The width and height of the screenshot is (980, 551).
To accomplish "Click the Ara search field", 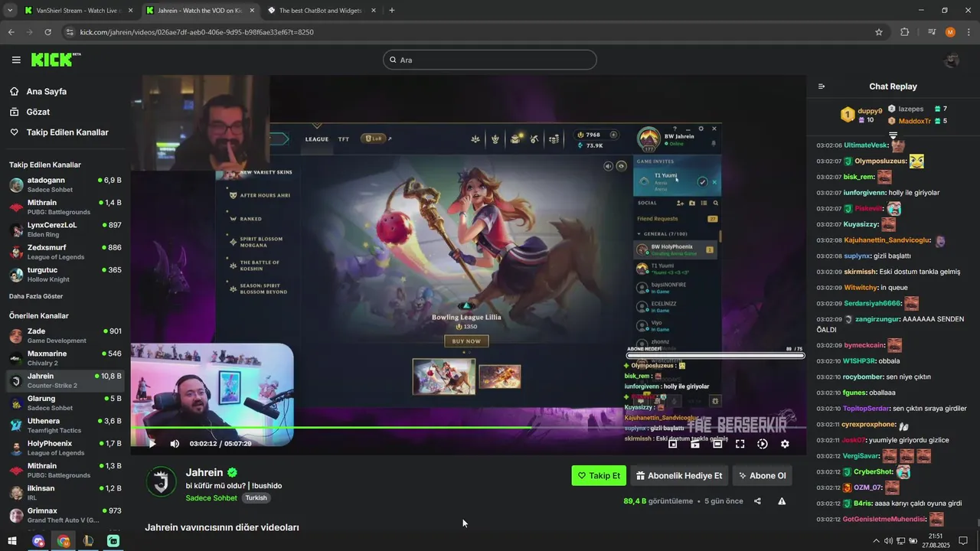I will click(490, 60).
